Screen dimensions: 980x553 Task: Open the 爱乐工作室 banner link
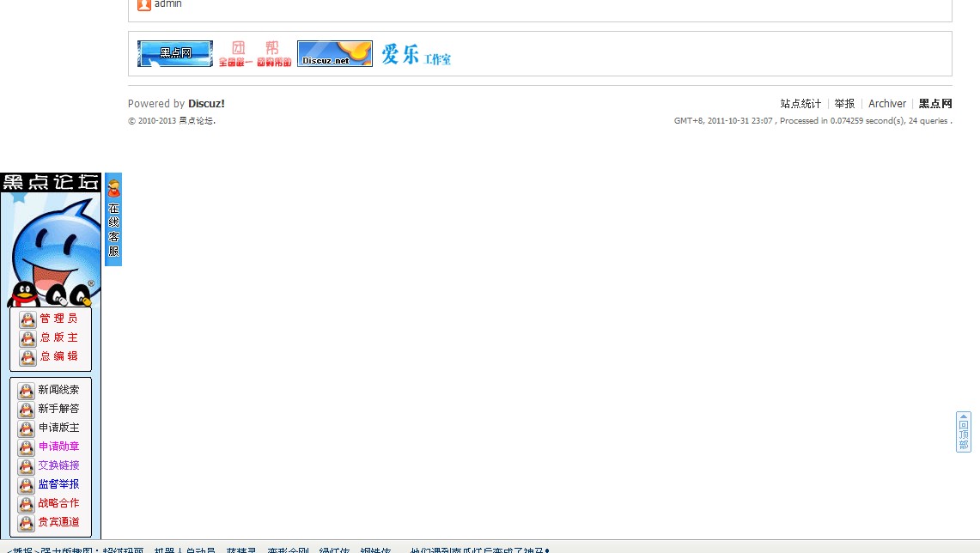pyautogui.click(x=416, y=54)
